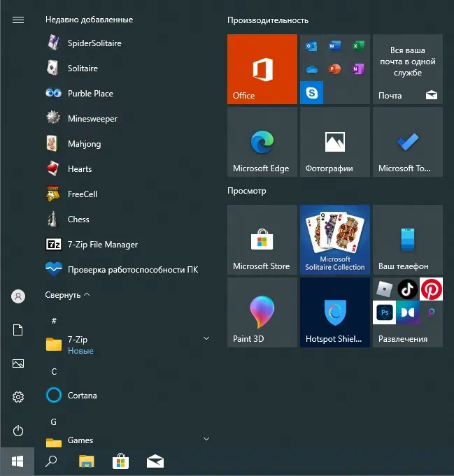Open Photoshop Express in Развлечения tile

point(385,312)
